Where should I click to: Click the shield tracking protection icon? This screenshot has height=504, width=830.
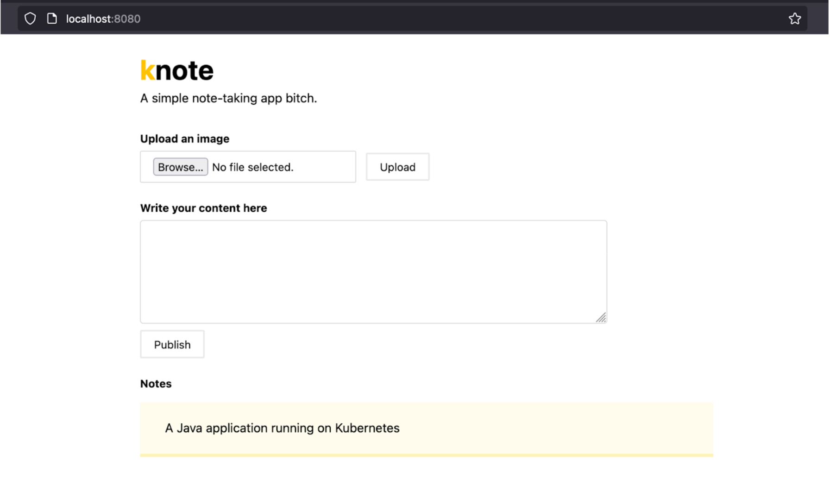coord(30,19)
